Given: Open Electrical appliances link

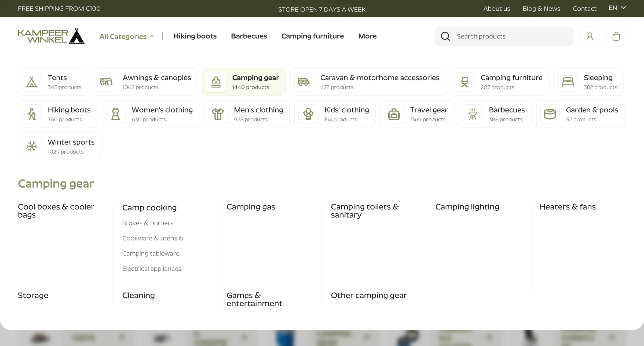Looking at the screenshot, I should [152, 268].
